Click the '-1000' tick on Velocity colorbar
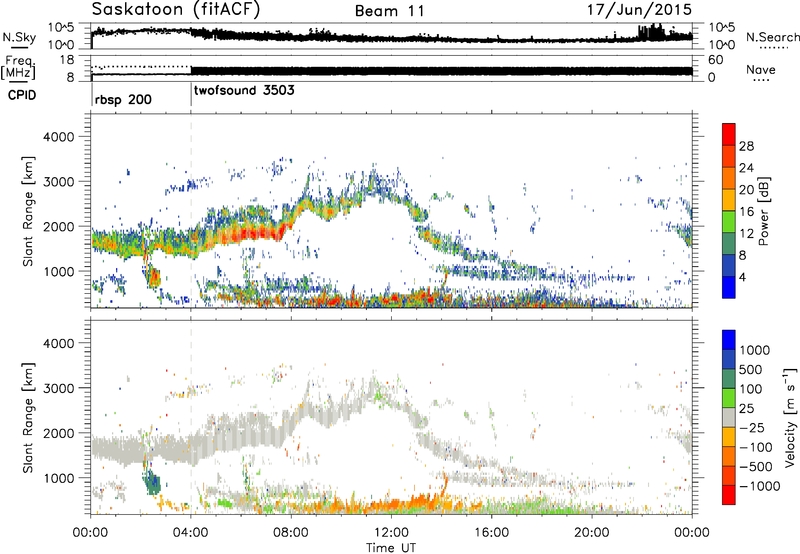The height and width of the screenshot is (554, 800). click(759, 486)
